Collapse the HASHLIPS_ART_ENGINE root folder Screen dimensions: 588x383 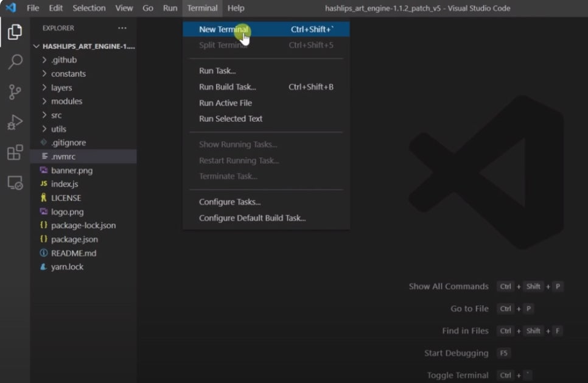pyautogui.click(x=37, y=46)
